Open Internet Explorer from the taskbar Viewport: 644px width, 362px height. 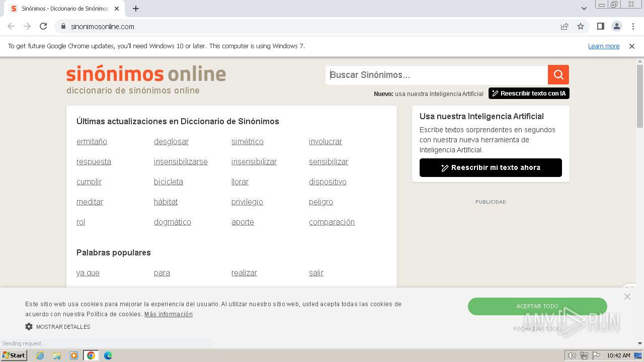[40, 355]
